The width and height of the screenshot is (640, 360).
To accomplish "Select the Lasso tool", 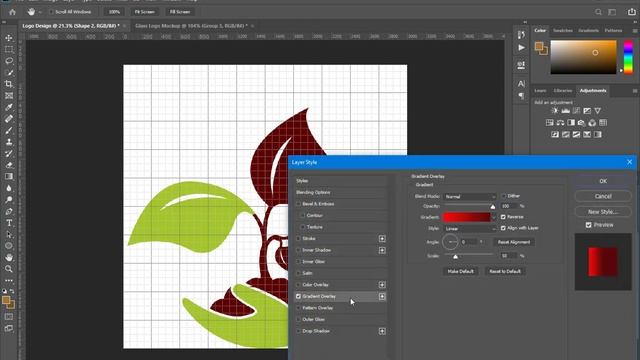I will tap(9, 61).
